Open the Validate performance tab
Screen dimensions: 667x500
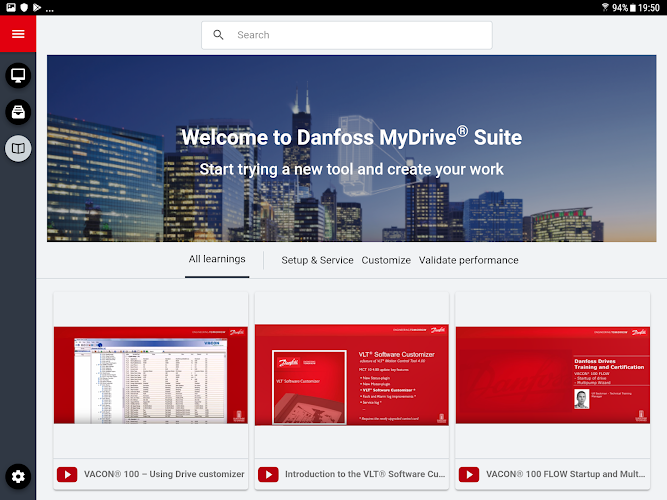coord(468,260)
